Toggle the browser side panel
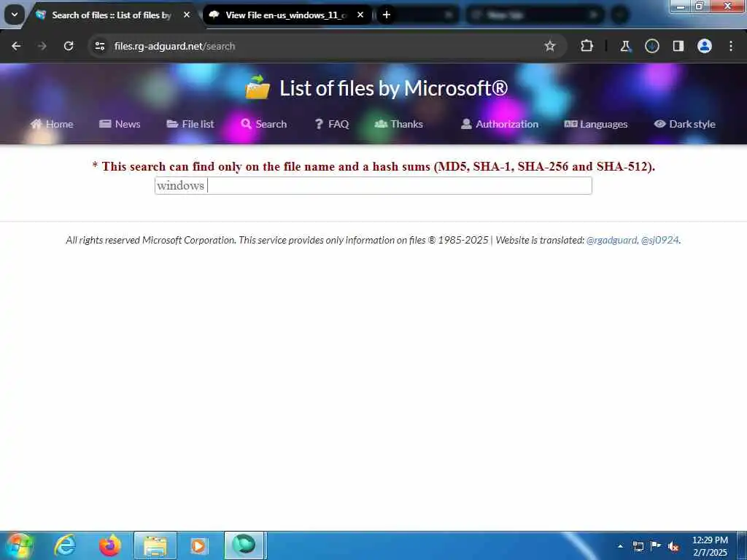 coord(678,46)
